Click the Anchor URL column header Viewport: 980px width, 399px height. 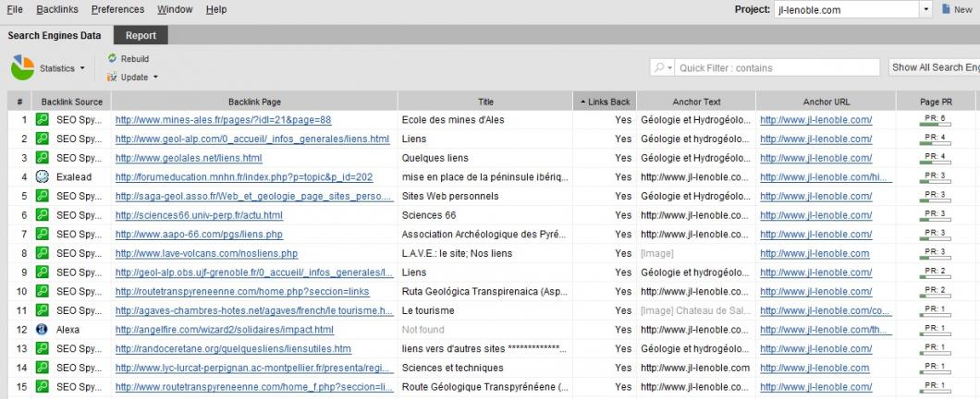pos(827,102)
